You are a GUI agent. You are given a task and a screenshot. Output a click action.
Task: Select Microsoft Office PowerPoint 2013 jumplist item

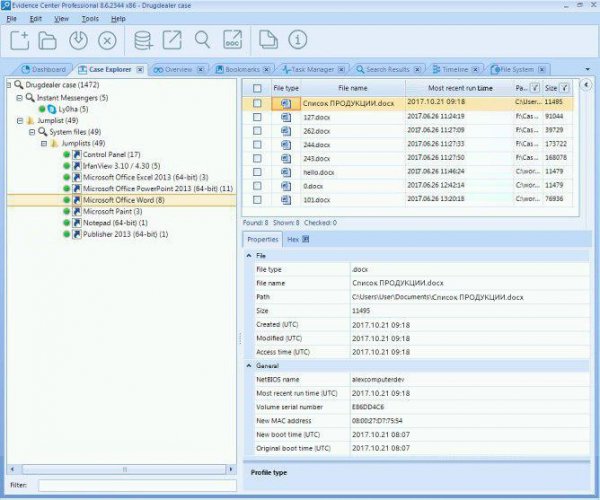[x=157, y=188]
